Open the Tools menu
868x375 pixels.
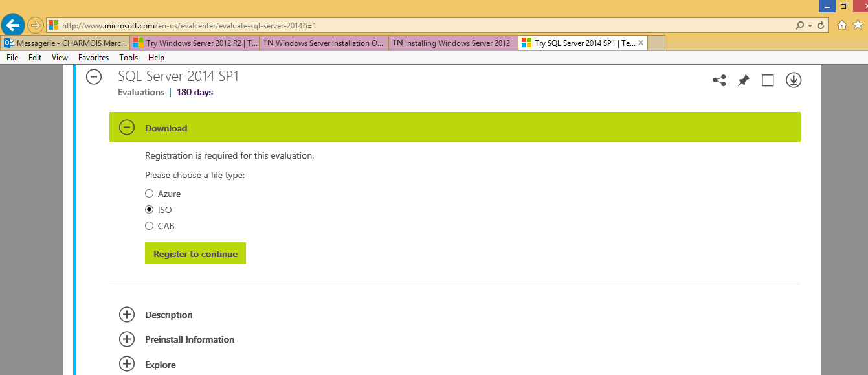(129, 58)
